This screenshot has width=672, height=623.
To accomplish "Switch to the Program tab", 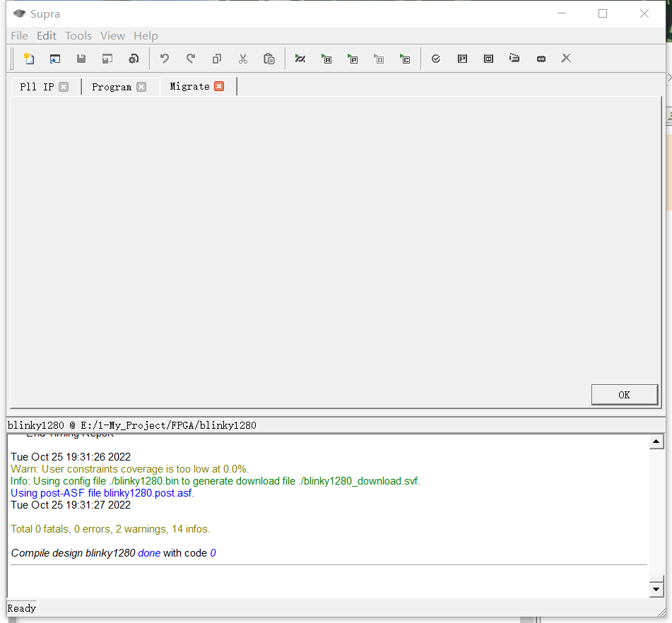I will click(x=112, y=87).
